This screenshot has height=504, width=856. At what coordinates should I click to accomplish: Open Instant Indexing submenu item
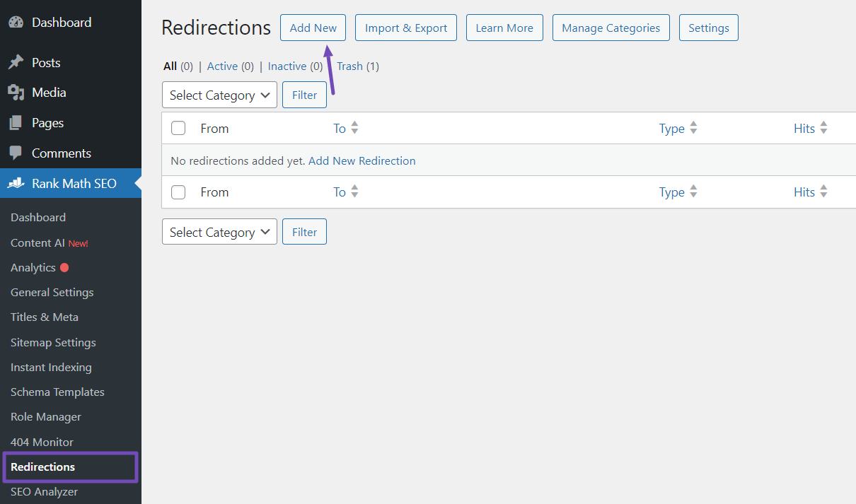tap(51, 368)
